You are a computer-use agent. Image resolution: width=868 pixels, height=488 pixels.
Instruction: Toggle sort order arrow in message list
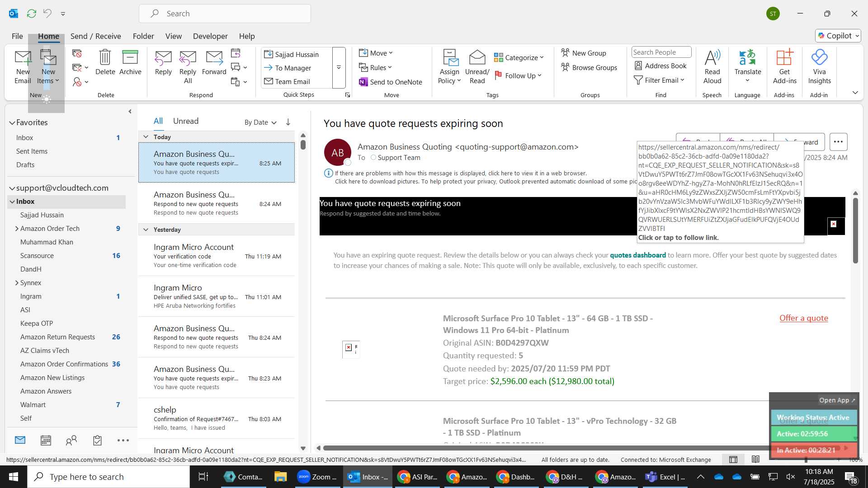[288, 122]
